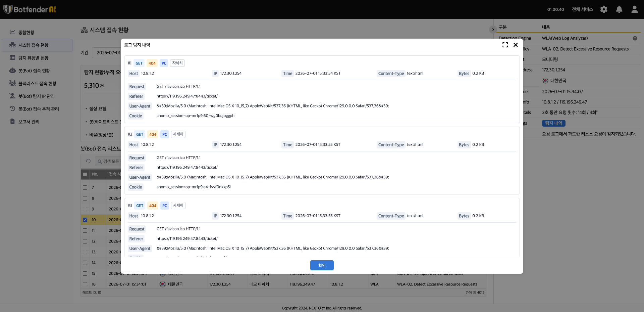The image size is (644, 312).
Task: Open 시스템 접속 현황 sidebar menu
Action: [x=37, y=45]
